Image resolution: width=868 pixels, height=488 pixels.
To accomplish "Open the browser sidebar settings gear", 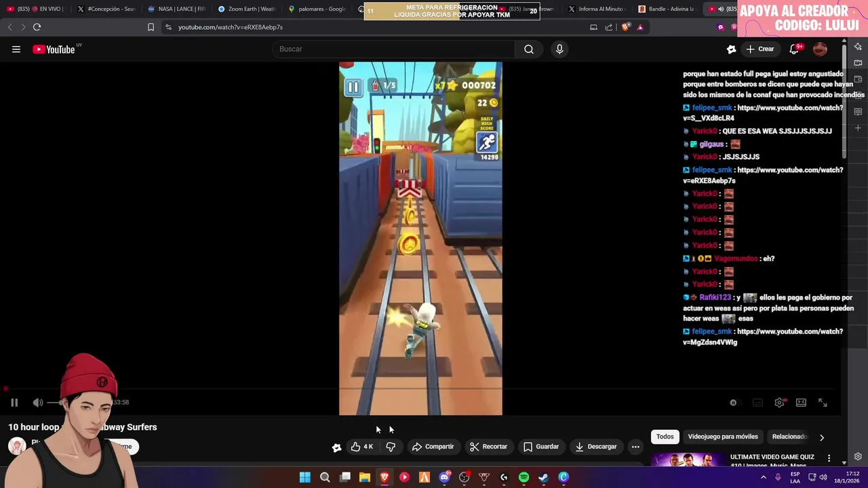I will pos(858,457).
